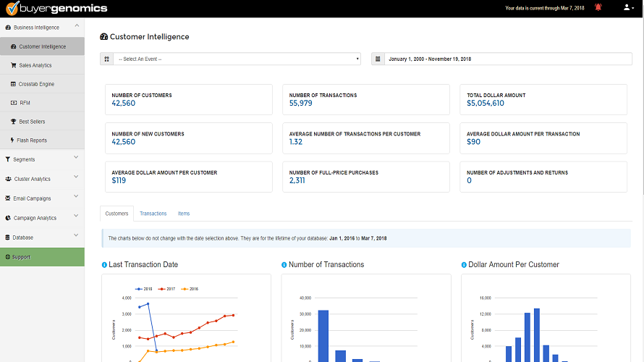Click the event selector grid icon
This screenshot has height=362, width=644.
(x=107, y=59)
